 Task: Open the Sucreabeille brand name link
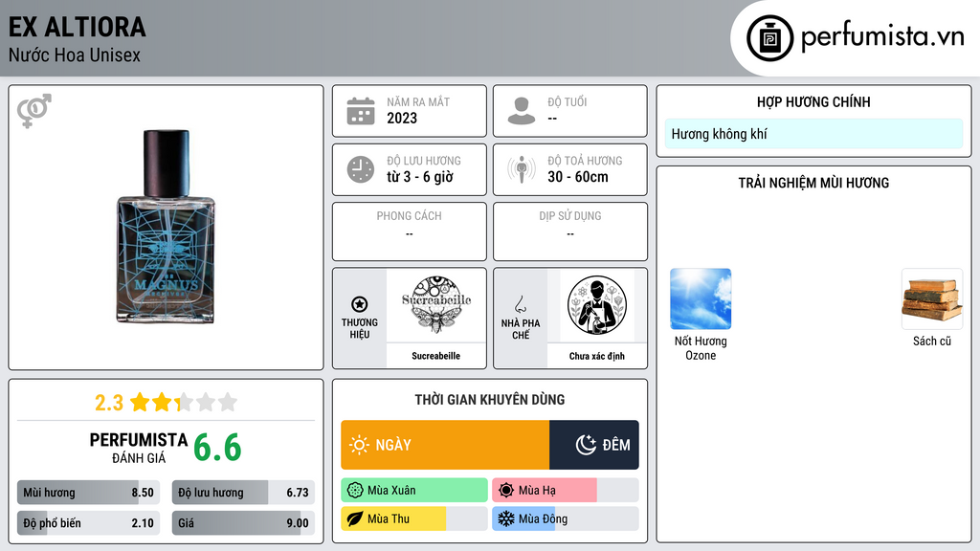(435, 356)
